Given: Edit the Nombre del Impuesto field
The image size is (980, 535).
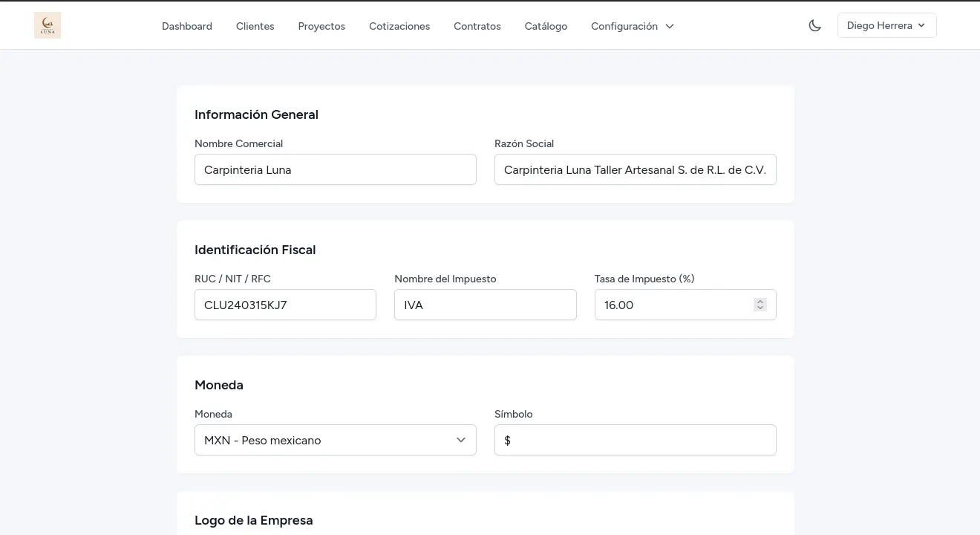Looking at the screenshot, I should click(x=486, y=305).
